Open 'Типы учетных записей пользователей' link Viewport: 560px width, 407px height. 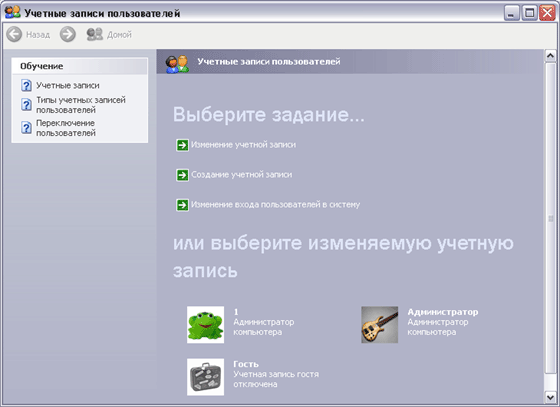click(x=81, y=105)
